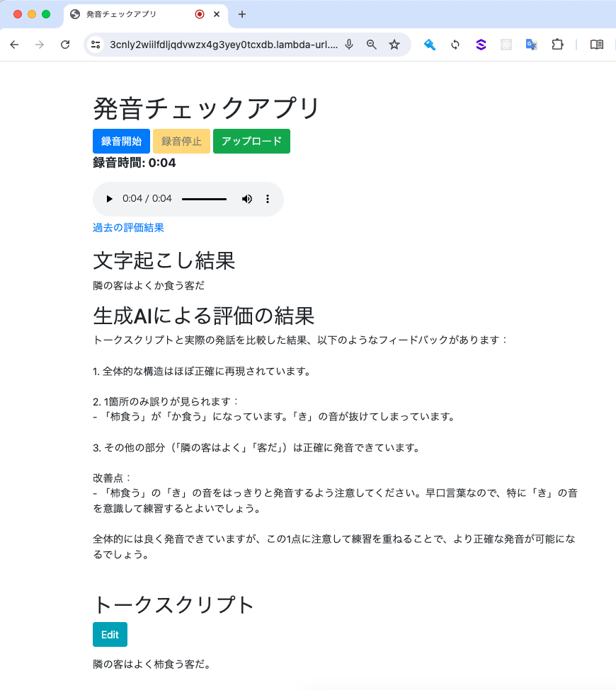
Task: Click the audio progress slider
Action: [x=205, y=199]
